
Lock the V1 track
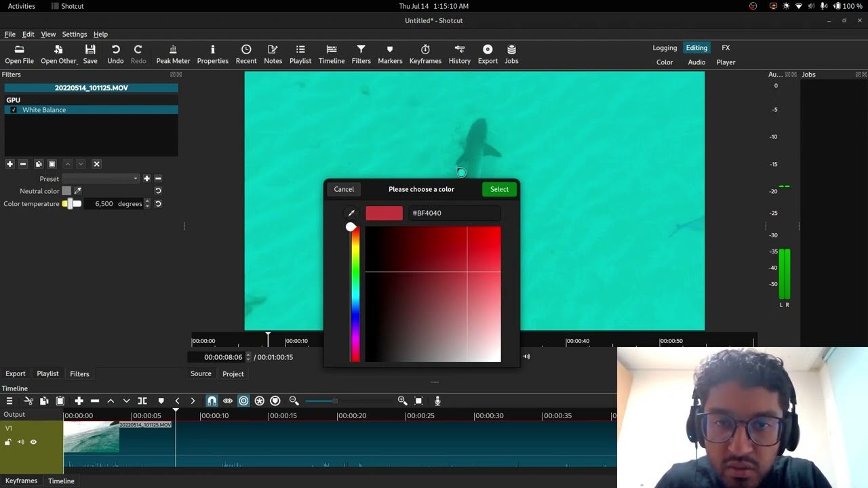8,442
